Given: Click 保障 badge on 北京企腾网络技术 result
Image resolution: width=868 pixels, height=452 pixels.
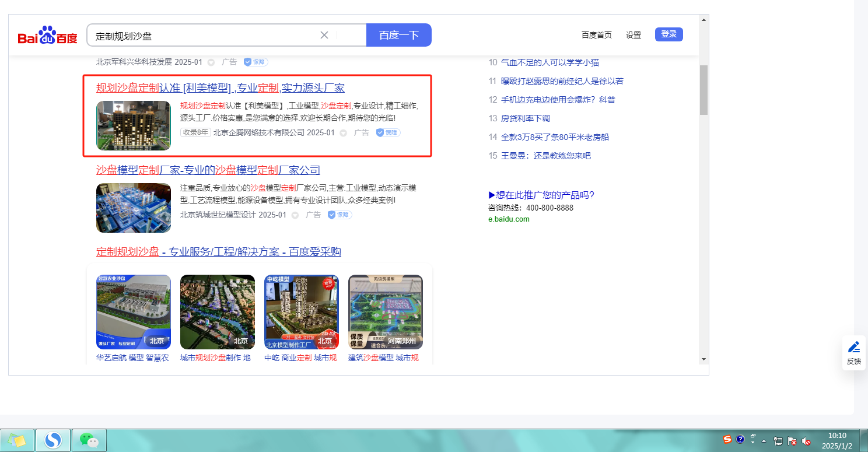Looking at the screenshot, I should pyautogui.click(x=388, y=132).
